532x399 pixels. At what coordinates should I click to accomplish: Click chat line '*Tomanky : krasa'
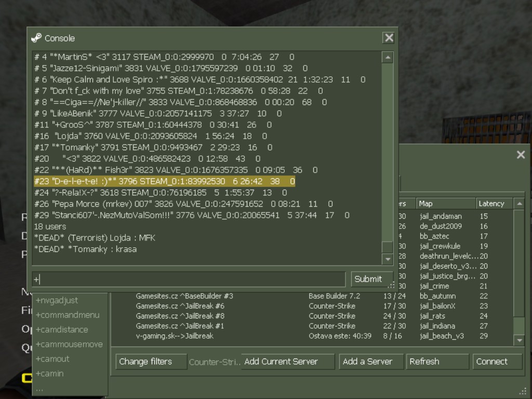[86, 249]
